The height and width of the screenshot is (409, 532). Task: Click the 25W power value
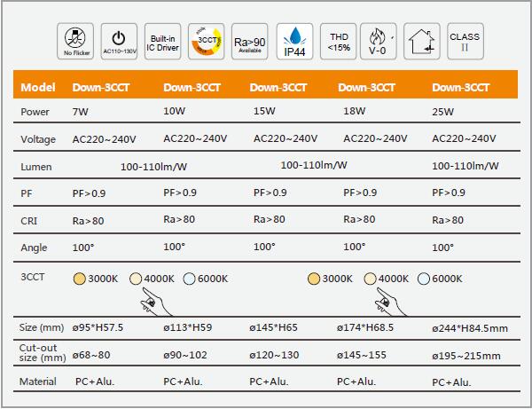[442, 113]
